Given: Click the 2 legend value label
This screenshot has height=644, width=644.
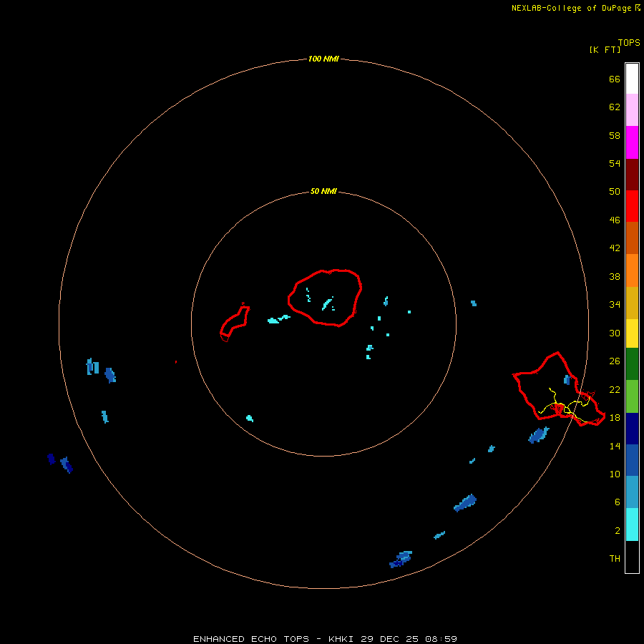Looking at the screenshot, I should coord(618,531).
